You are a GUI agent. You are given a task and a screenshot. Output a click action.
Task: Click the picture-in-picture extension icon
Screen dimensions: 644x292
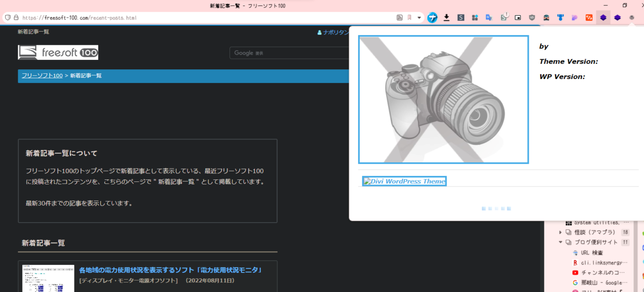tap(518, 18)
